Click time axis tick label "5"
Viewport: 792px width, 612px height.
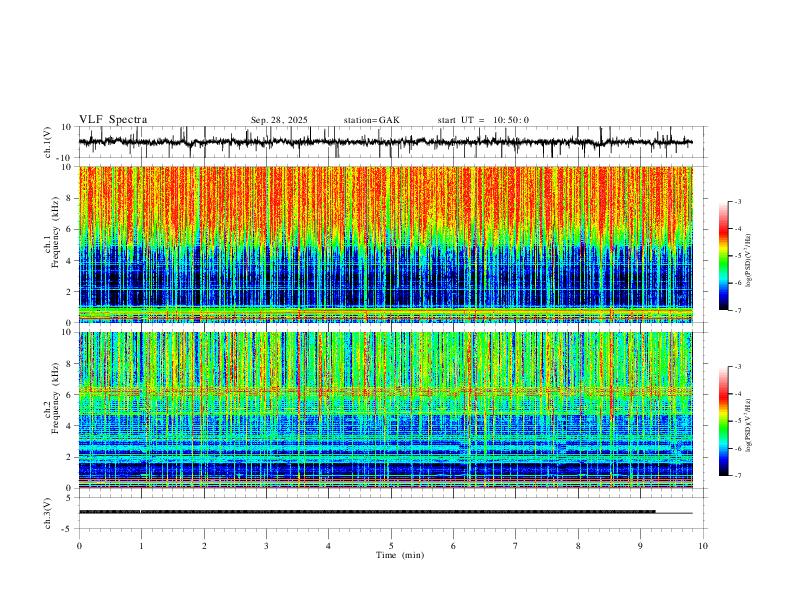391,546
